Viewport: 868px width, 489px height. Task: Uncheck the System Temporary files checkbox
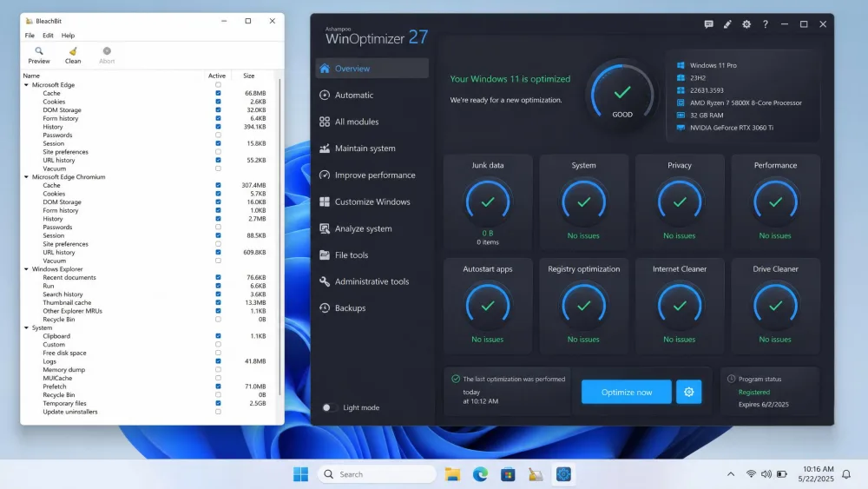pyautogui.click(x=218, y=403)
